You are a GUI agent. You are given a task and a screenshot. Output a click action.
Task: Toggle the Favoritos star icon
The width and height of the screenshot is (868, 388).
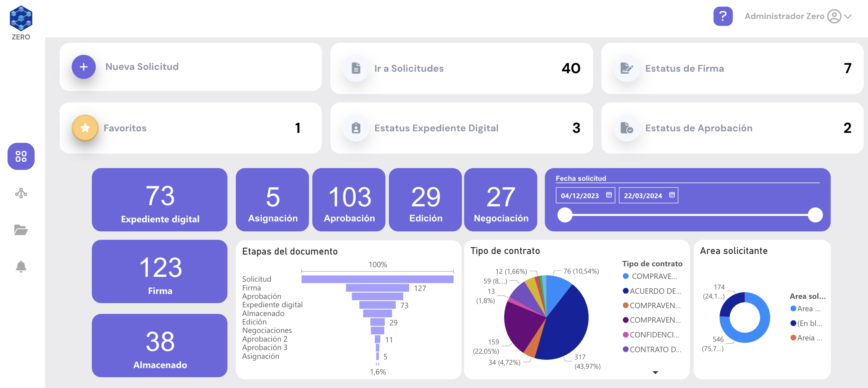tap(84, 128)
